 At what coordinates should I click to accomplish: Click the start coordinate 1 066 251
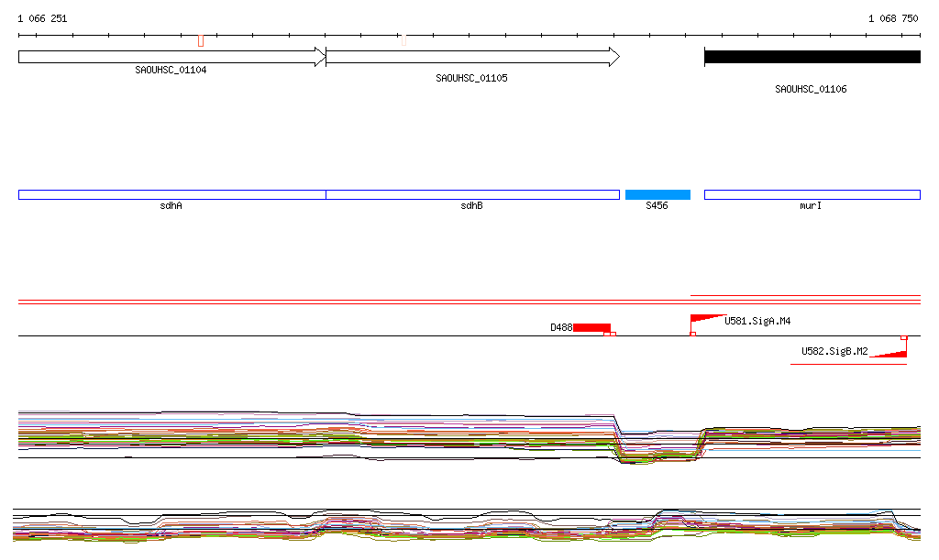point(42,18)
